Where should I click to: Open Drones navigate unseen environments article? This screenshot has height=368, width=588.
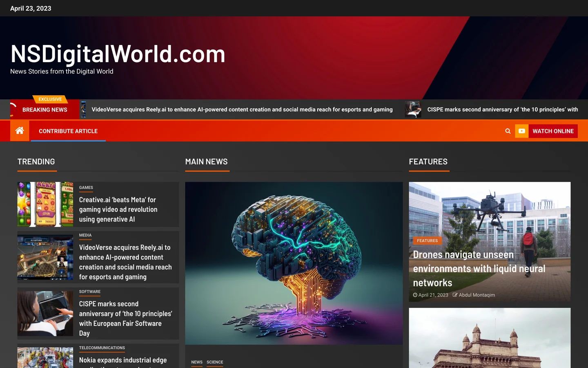(x=479, y=269)
